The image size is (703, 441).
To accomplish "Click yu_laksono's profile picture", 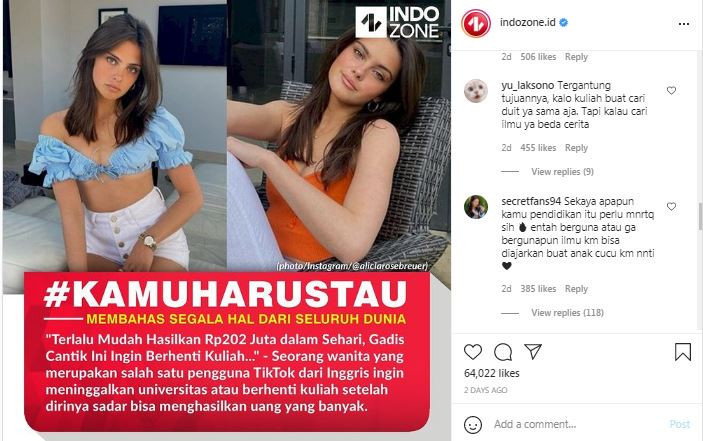I will [476, 91].
